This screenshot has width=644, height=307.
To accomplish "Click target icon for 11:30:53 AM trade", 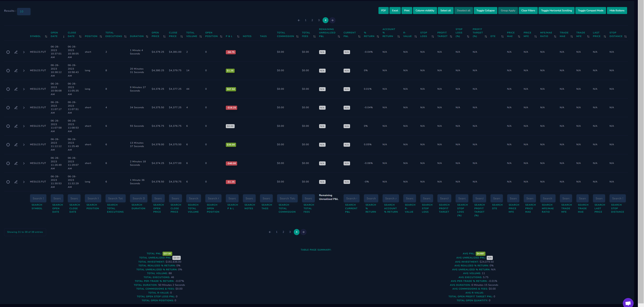I will [x=8, y=182].
